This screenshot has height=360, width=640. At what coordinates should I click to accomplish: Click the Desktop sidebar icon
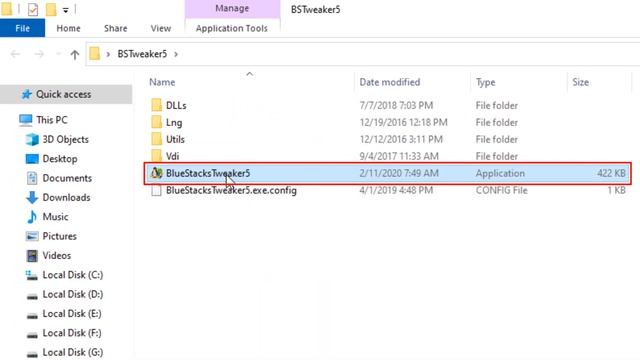click(32, 159)
